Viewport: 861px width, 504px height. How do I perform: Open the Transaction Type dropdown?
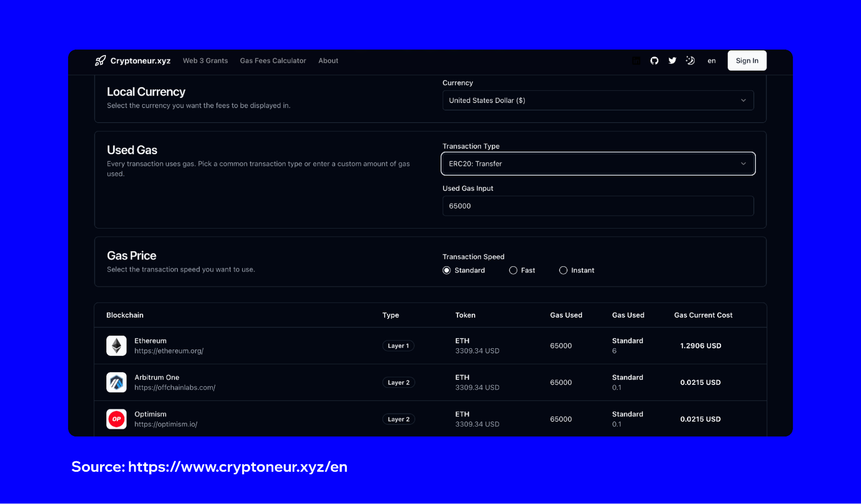tap(598, 164)
